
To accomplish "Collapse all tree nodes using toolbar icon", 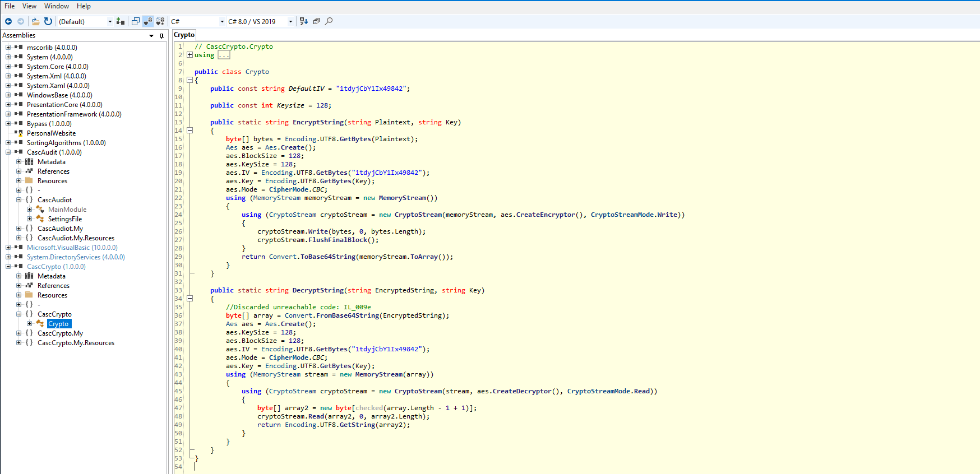I will point(316,21).
